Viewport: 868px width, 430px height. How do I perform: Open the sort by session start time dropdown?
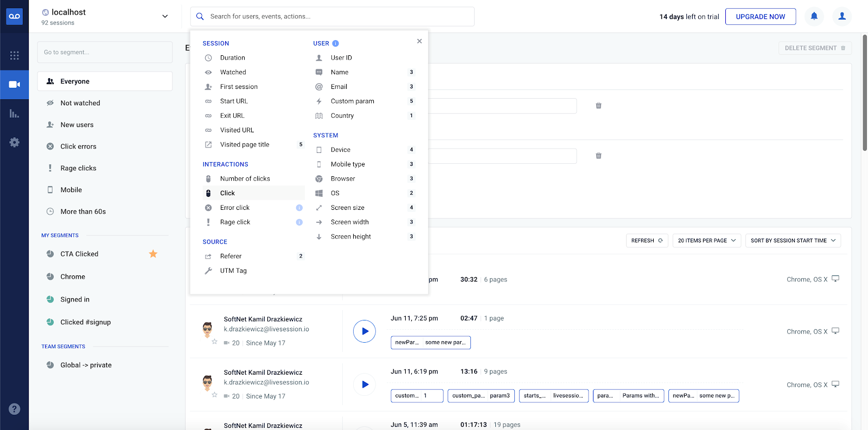pos(793,241)
